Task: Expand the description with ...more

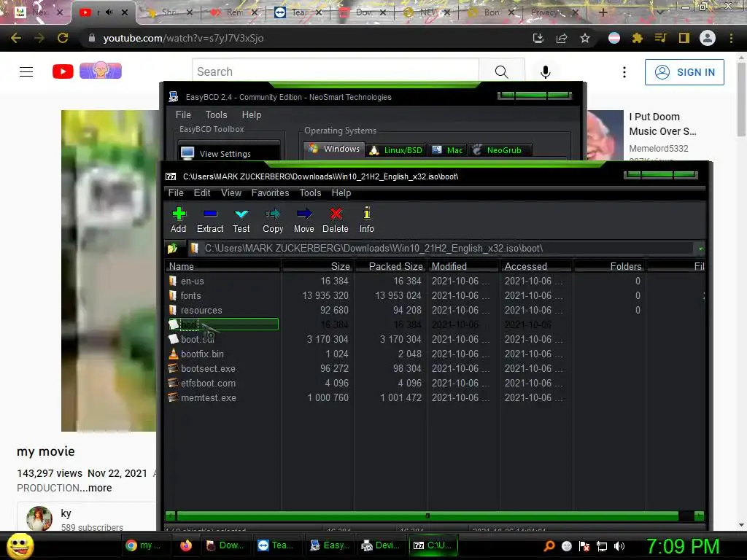Action: tap(99, 488)
